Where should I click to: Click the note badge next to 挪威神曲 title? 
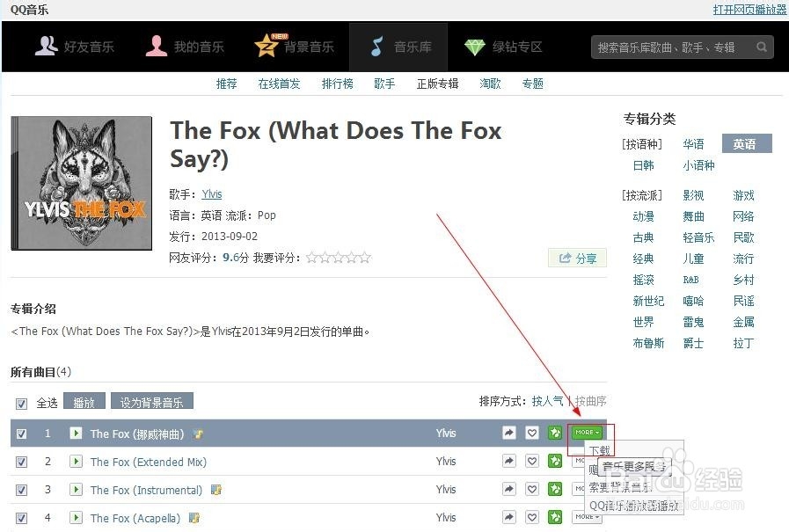click(199, 434)
